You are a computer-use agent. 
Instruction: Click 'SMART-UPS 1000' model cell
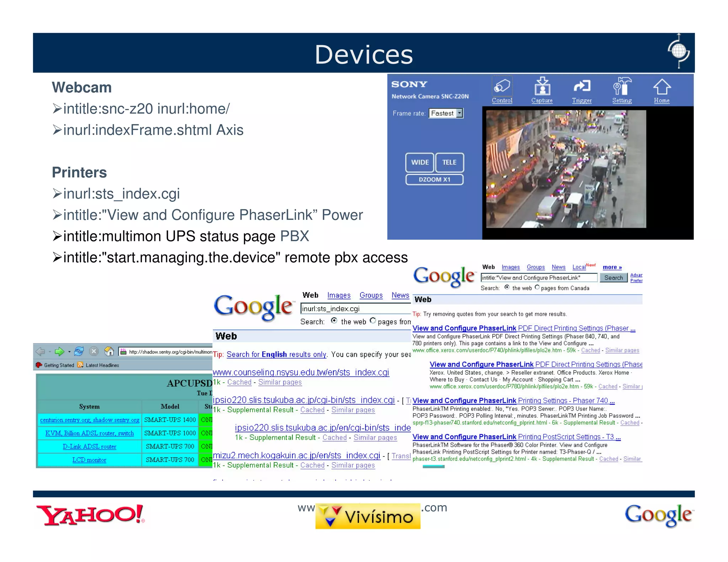coord(170,433)
